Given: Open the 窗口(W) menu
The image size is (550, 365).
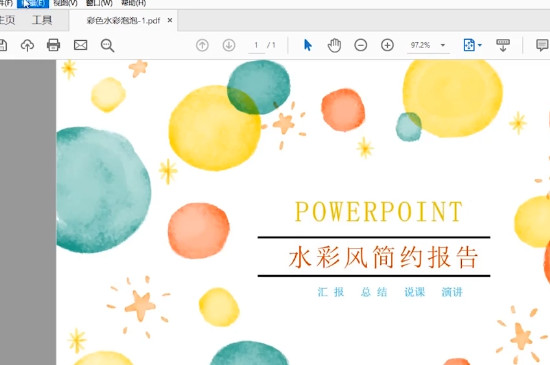Looking at the screenshot, I should [99, 4].
